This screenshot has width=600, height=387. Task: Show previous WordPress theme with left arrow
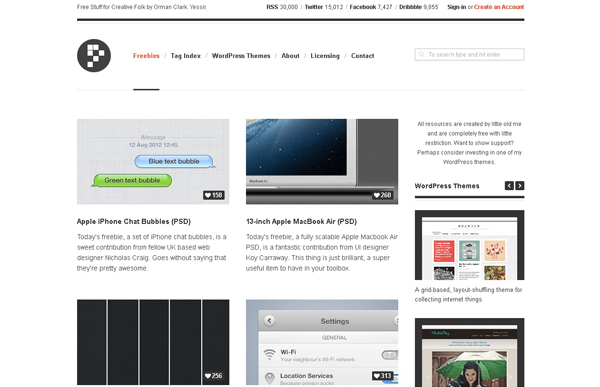pos(509,186)
